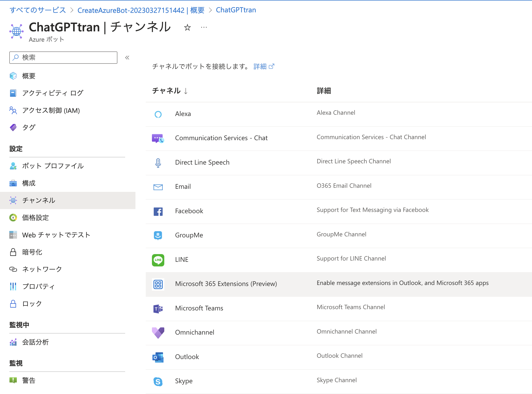Image resolution: width=532 pixels, height=394 pixels.
Task: Click the LINE channel icon
Action: coord(158,260)
